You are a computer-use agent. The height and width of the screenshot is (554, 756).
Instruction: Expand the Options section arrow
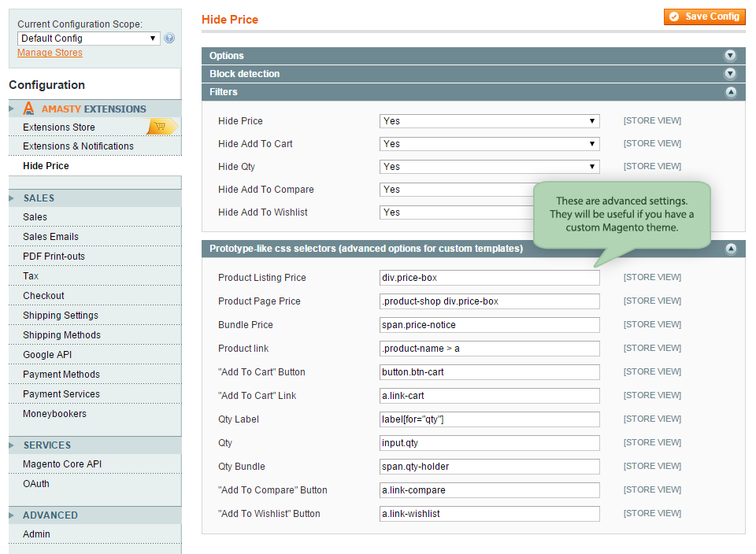click(x=731, y=55)
